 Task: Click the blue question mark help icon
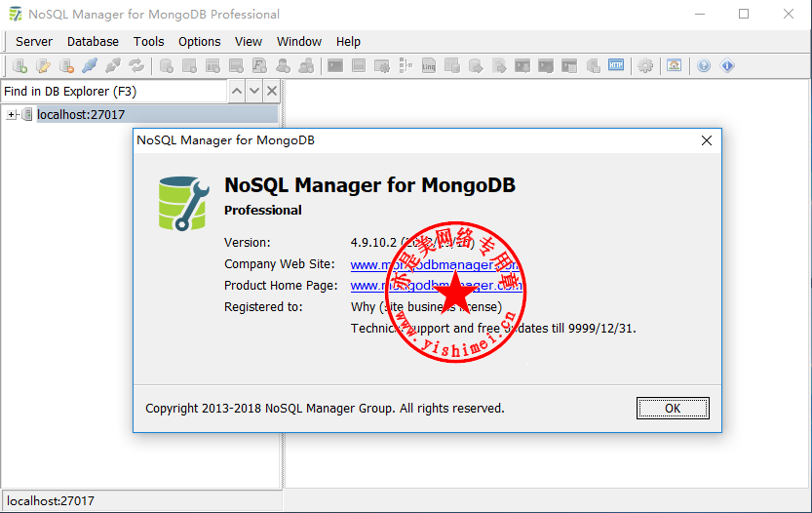pos(703,65)
